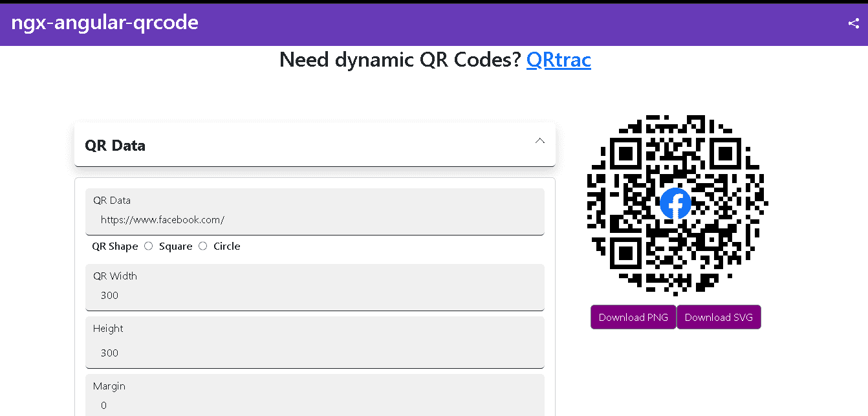Open the QRtrac link

click(x=559, y=60)
